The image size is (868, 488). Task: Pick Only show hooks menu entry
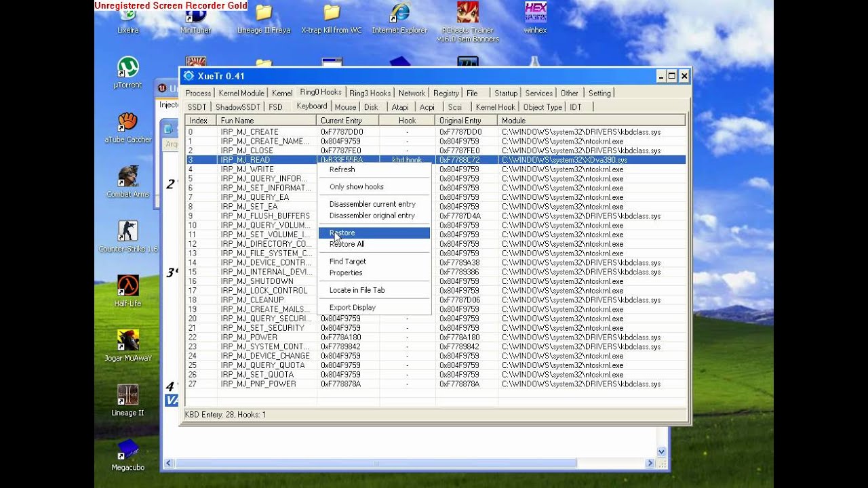374,187
